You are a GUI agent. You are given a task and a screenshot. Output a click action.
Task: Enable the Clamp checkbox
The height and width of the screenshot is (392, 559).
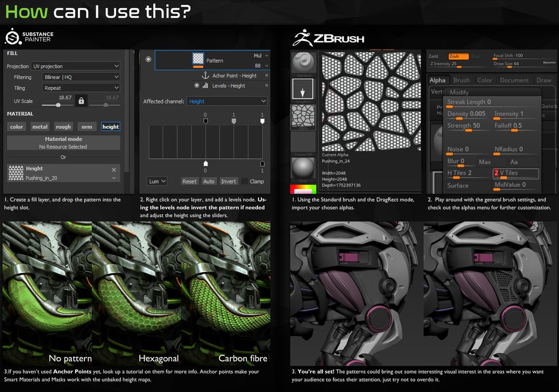pos(245,181)
